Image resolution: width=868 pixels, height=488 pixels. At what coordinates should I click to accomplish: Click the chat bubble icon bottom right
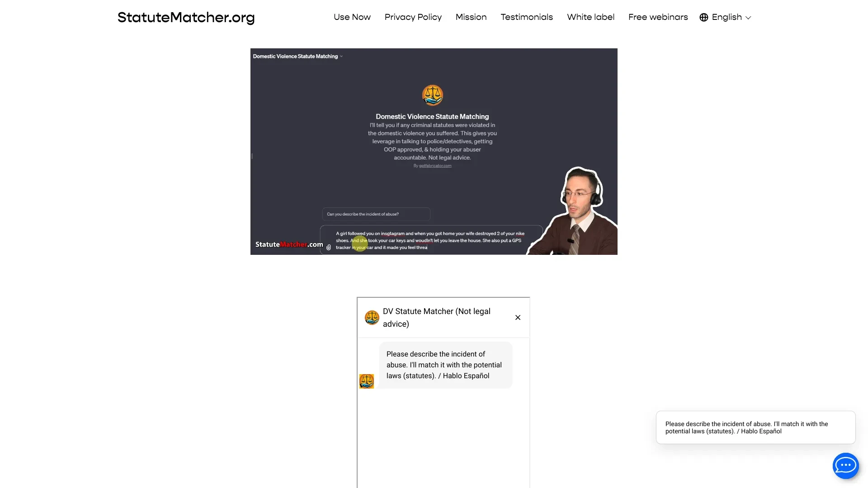click(x=846, y=466)
